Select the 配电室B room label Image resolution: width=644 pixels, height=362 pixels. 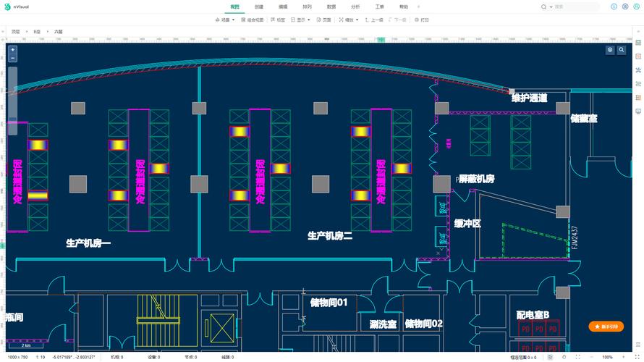533,315
